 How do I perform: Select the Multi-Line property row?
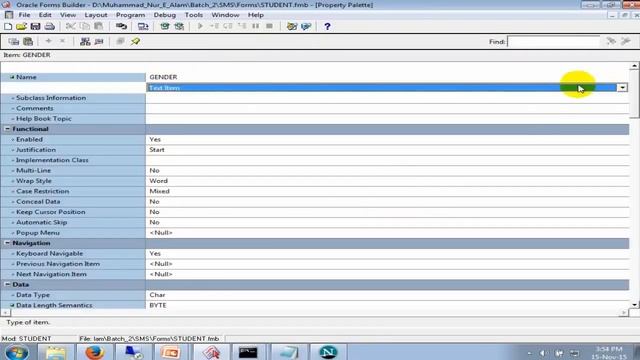tap(315, 171)
